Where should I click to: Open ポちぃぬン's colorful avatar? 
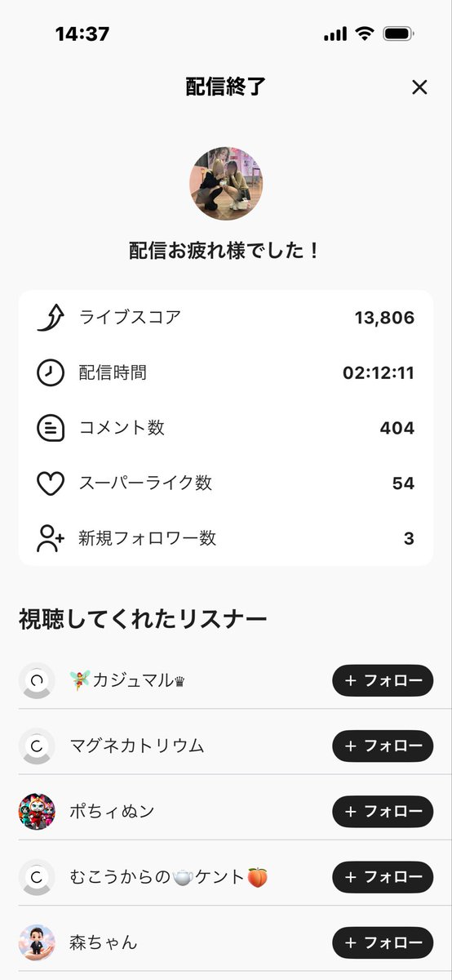pyautogui.click(x=37, y=811)
